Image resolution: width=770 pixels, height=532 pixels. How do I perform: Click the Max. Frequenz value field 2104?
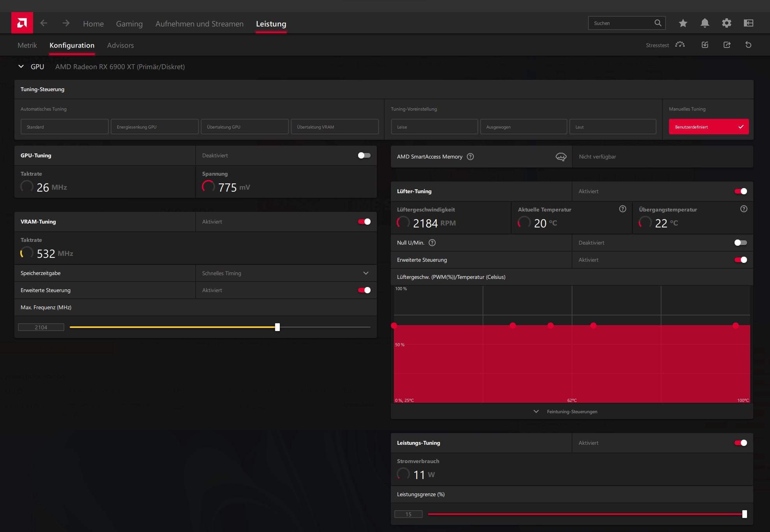click(41, 327)
